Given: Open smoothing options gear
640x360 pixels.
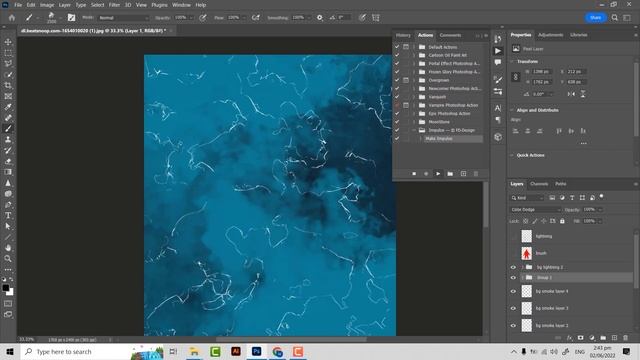Looking at the screenshot, I should tap(320, 18).
